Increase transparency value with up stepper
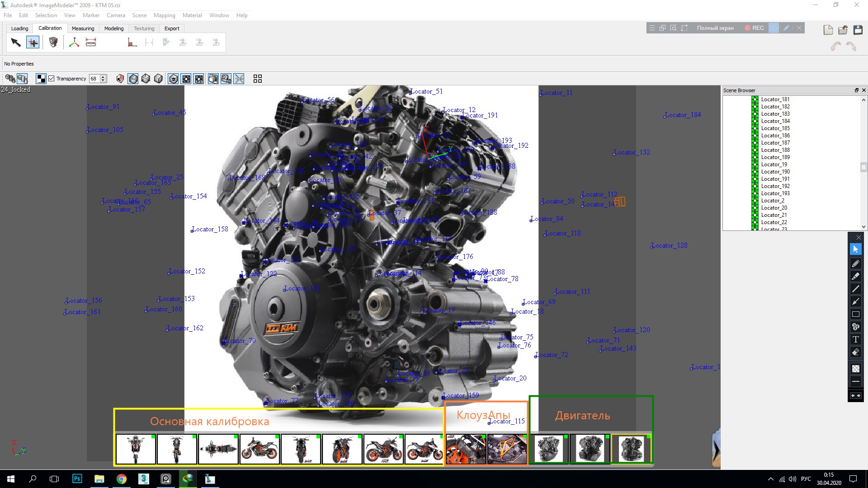The image size is (868, 488). [104, 77]
